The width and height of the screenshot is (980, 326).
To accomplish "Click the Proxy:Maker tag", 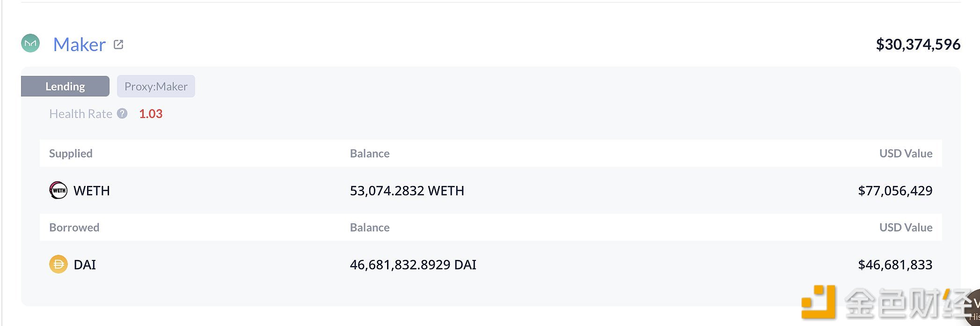I will point(156,86).
